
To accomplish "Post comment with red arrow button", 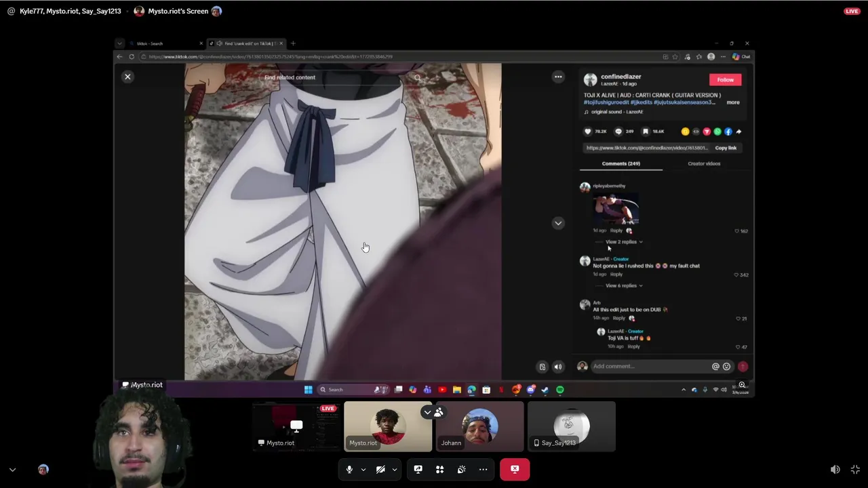I will [x=743, y=367].
